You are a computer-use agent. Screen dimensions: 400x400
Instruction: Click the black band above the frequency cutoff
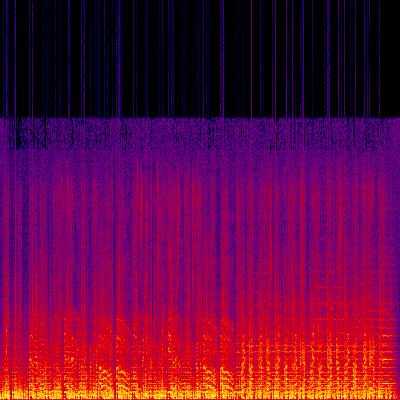point(200,58)
